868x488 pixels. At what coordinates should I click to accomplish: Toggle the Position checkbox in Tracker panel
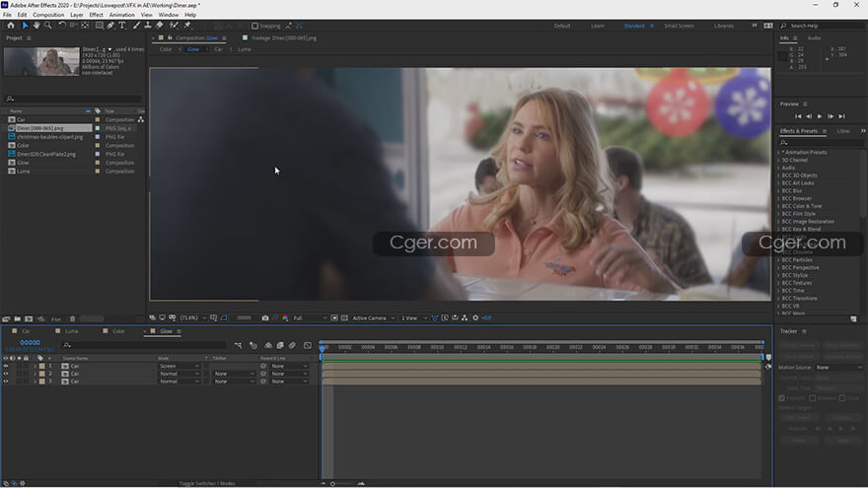[782, 398]
